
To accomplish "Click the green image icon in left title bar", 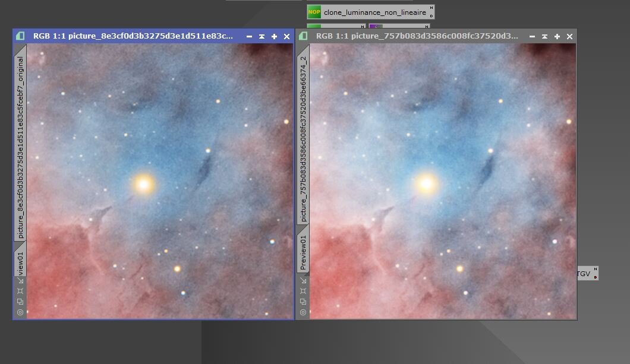I will (x=20, y=36).
